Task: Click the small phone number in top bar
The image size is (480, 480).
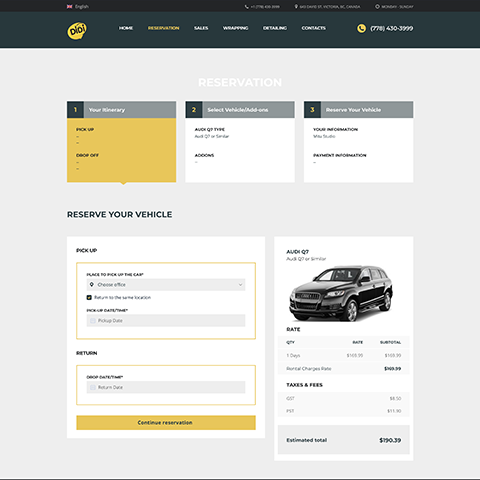Action: 265,7
